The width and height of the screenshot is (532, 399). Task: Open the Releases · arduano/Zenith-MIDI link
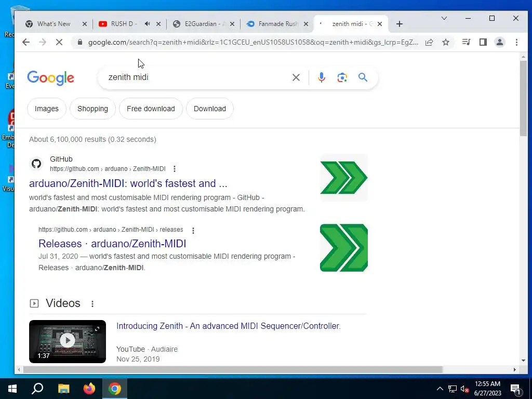pos(112,244)
